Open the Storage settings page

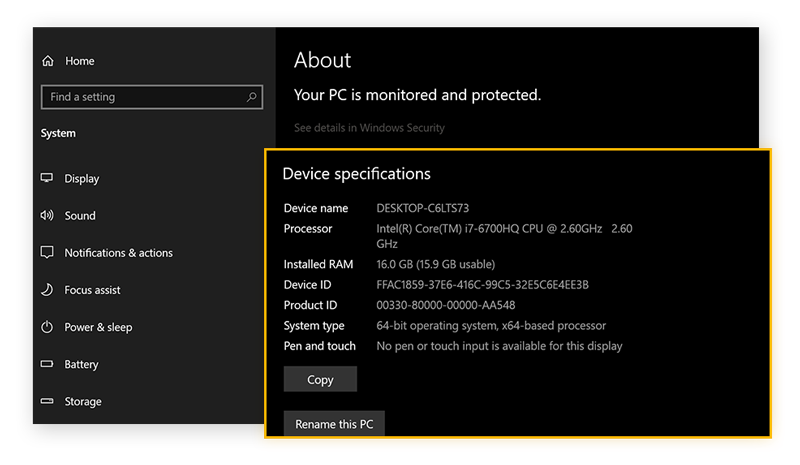tap(82, 401)
